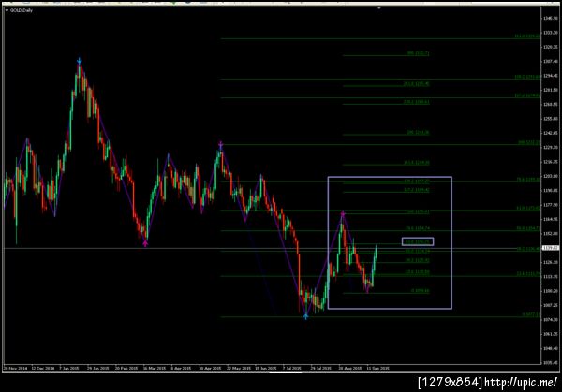Select the inner 127.2 Fibonacci level label

[x=417, y=190]
